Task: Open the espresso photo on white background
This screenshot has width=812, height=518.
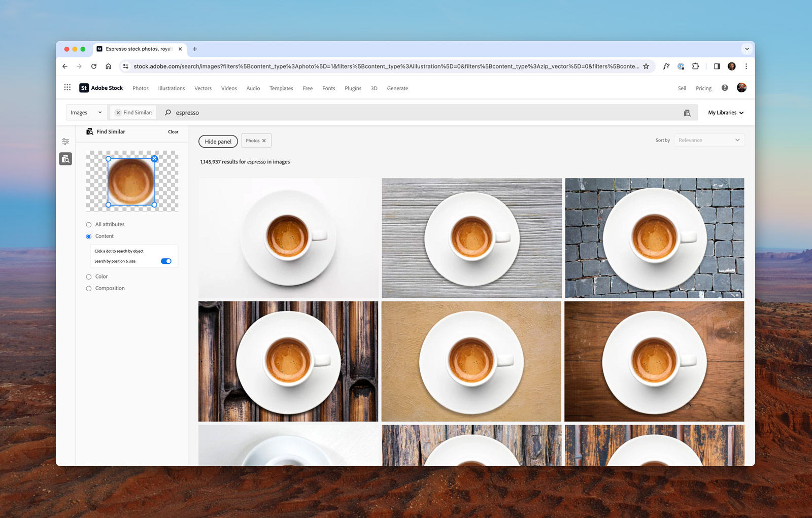Action: 288,238
